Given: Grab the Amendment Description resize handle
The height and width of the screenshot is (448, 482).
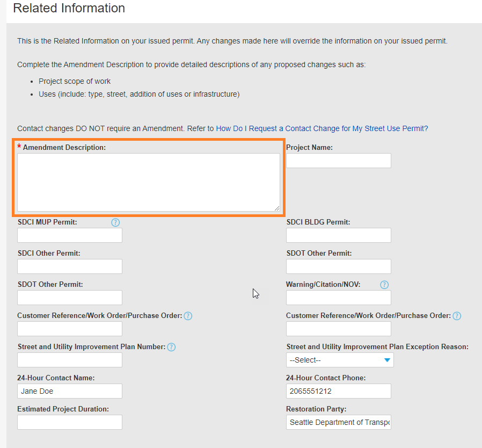Looking at the screenshot, I should tap(277, 208).
